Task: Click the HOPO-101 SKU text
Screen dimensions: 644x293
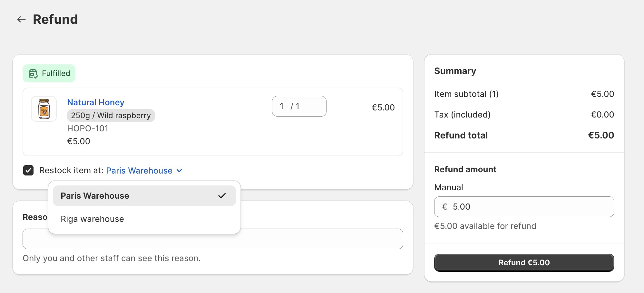Action: [x=88, y=128]
